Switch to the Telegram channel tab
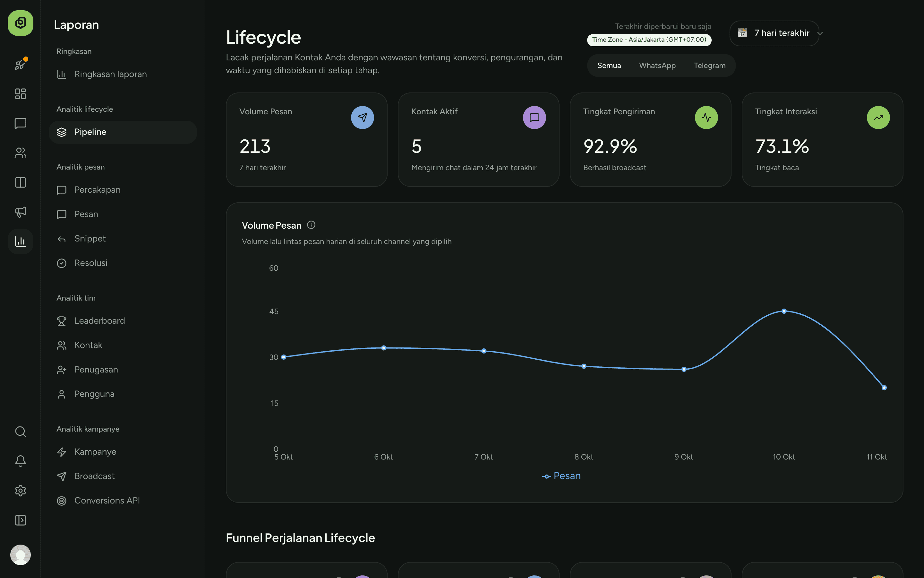The height and width of the screenshot is (578, 924). click(709, 66)
